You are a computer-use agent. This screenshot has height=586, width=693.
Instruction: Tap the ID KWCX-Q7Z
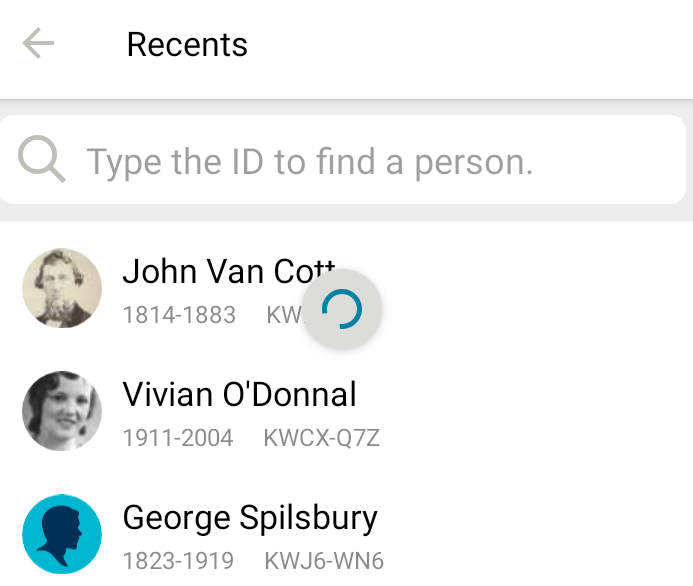coord(321,438)
